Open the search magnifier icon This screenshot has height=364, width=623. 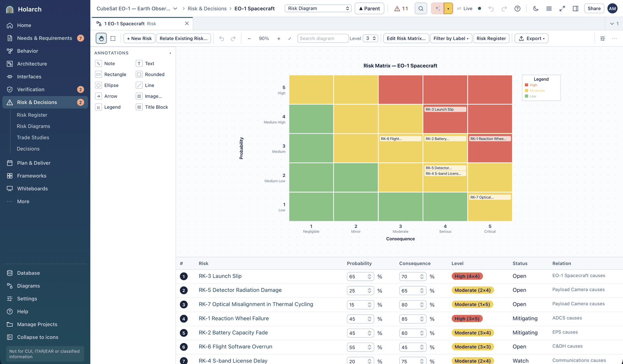[421, 9]
